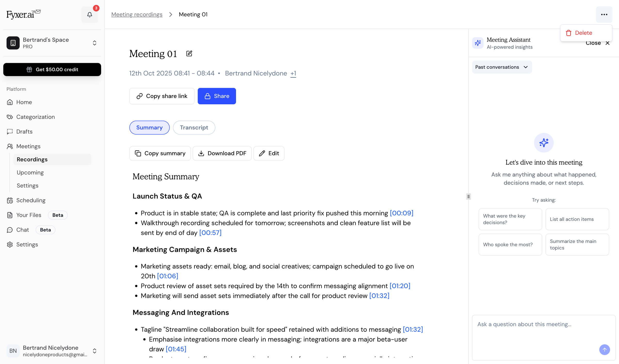Ask 'List all action items'
Viewport: 619px width, 364px height.
[x=577, y=219]
